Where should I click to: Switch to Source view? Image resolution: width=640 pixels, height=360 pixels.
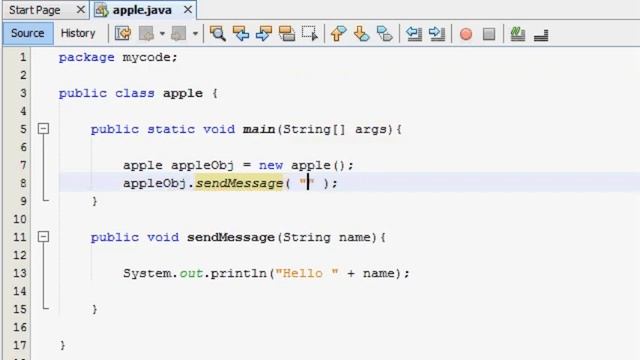(x=28, y=33)
